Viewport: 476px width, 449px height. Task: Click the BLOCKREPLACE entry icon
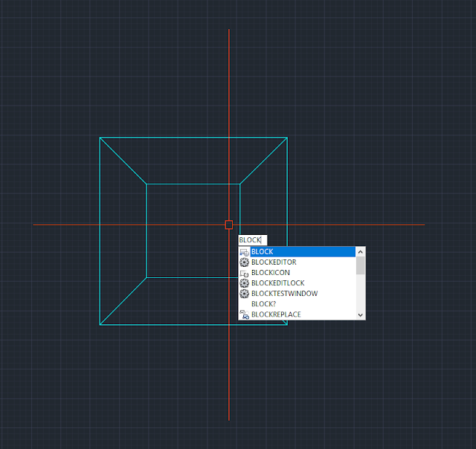(x=245, y=314)
